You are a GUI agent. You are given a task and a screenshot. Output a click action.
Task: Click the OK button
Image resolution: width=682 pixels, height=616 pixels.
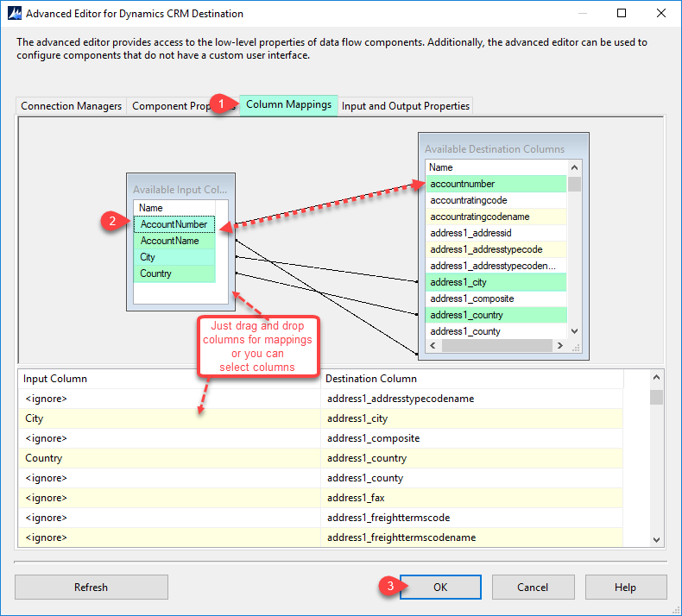point(440,587)
